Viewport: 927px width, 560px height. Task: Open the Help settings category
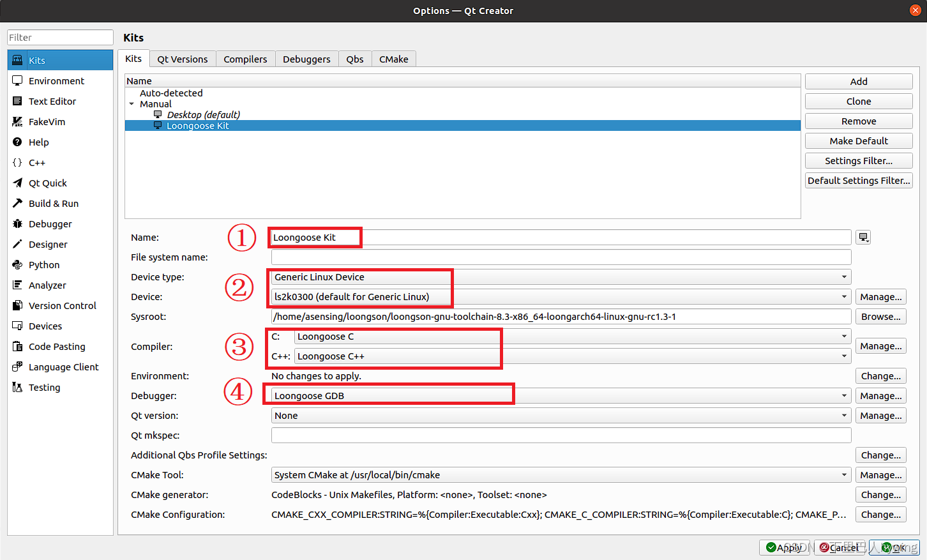point(60,142)
